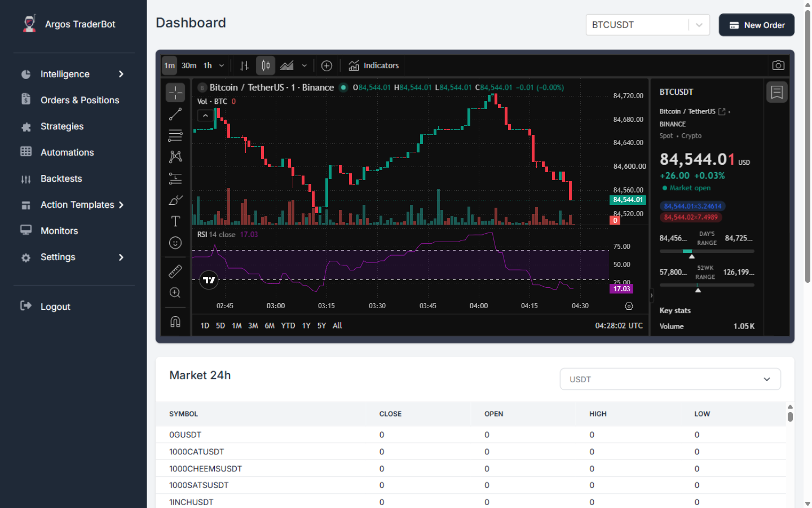The image size is (812, 508).
Task: Open chart time axis settings gear
Action: coord(629,306)
